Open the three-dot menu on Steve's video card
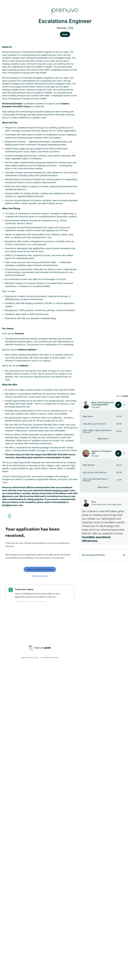 point(124,405)
